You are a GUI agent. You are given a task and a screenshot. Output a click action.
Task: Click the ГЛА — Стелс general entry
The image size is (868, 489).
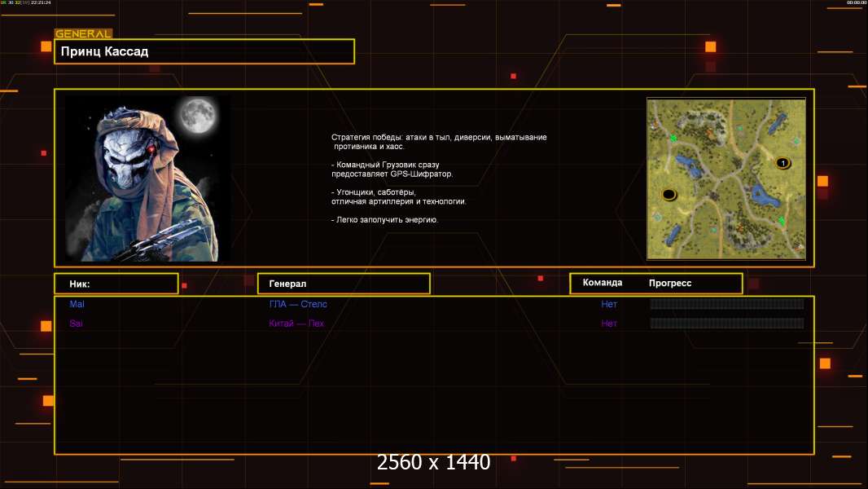(298, 304)
